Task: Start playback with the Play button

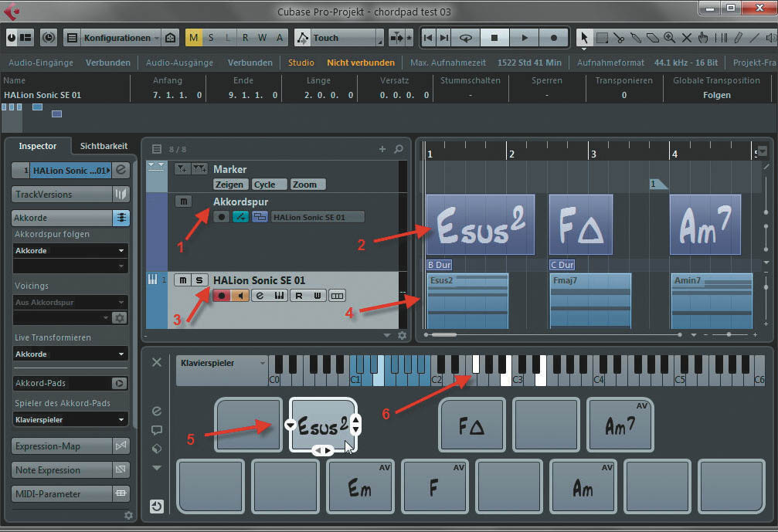Action: [x=525, y=38]
